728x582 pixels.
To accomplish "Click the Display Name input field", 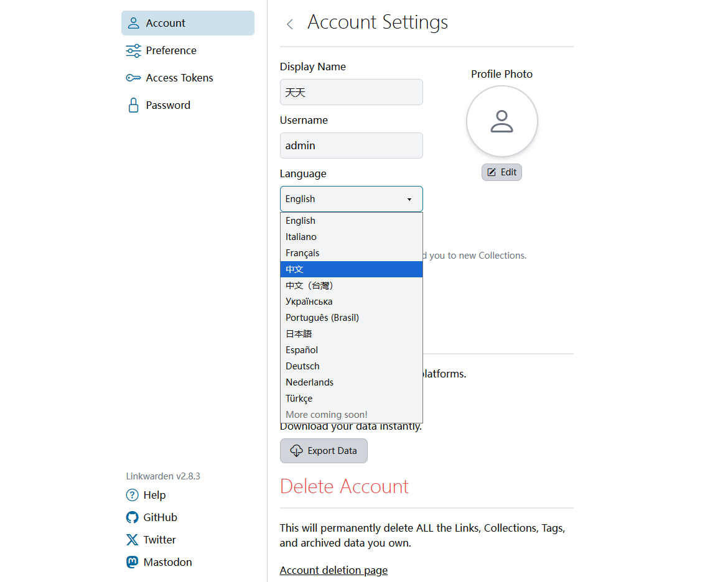I will [x=351, y=93].
